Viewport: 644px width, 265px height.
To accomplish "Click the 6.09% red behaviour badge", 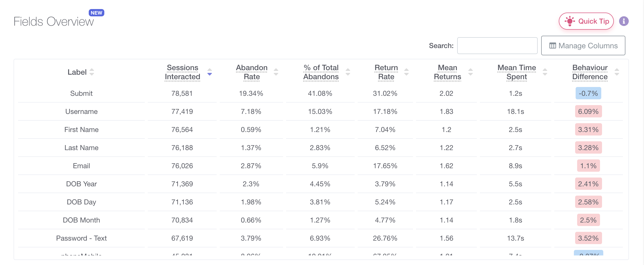I will (588, 112).
